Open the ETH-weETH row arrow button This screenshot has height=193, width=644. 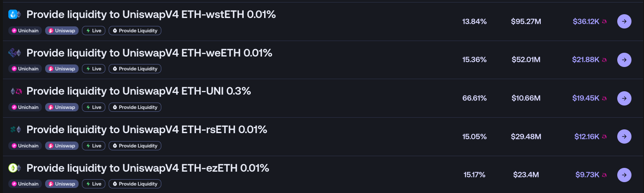pos(624,60)
